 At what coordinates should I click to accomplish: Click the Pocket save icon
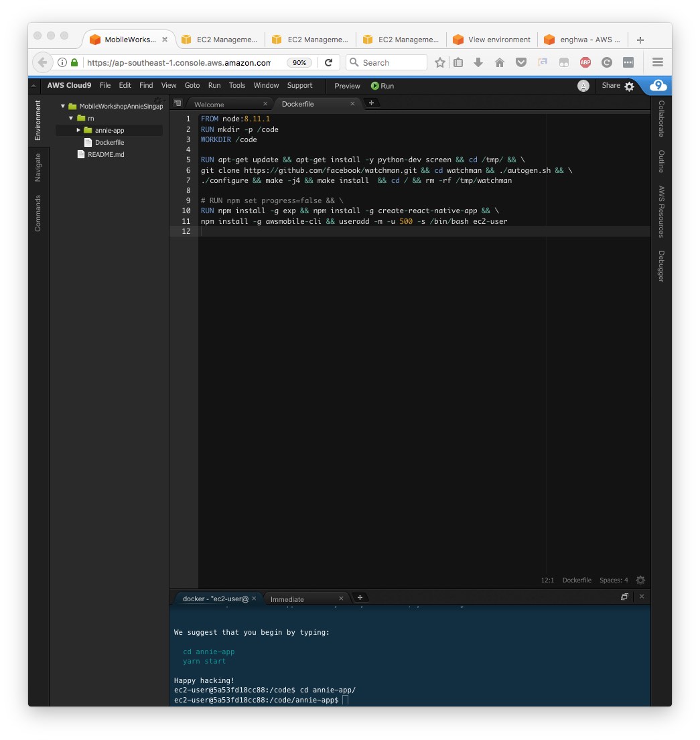pos(520,62)
